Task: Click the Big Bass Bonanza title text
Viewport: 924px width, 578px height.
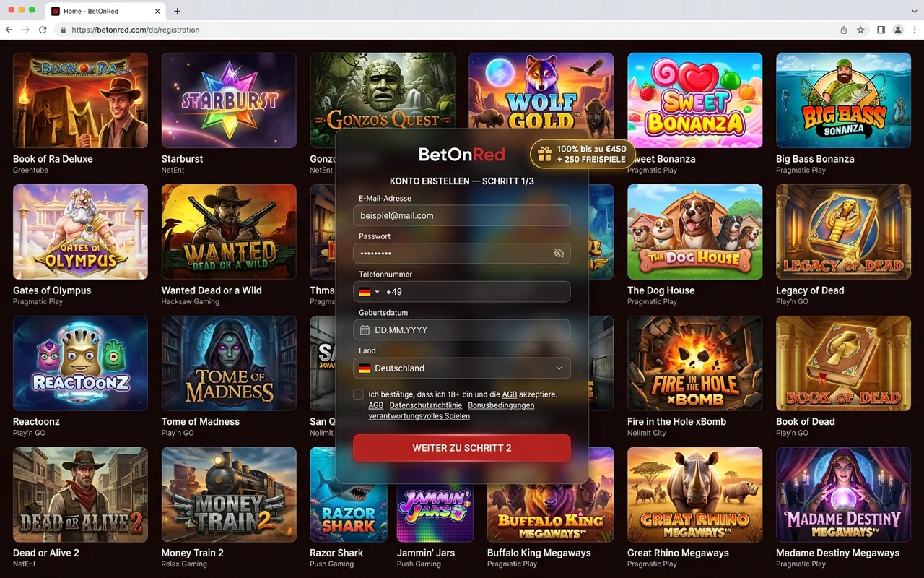Action: [815, 159]
